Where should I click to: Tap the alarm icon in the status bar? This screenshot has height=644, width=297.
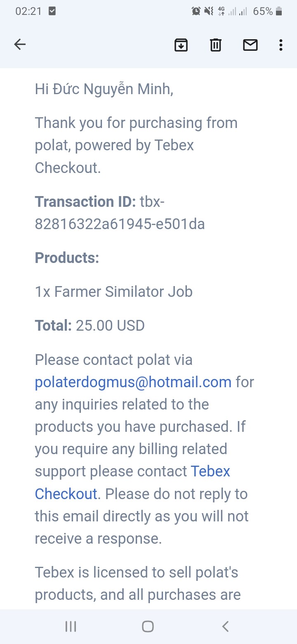196,12
